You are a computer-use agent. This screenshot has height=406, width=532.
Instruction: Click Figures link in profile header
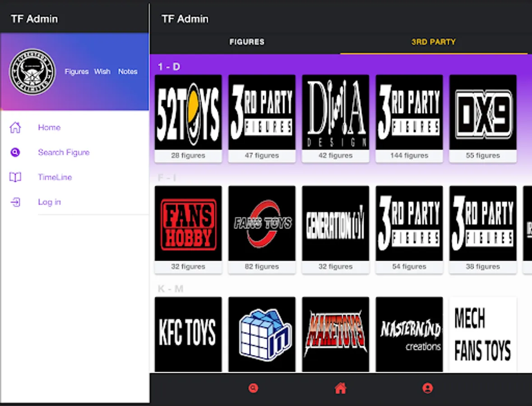coord(77,72)
